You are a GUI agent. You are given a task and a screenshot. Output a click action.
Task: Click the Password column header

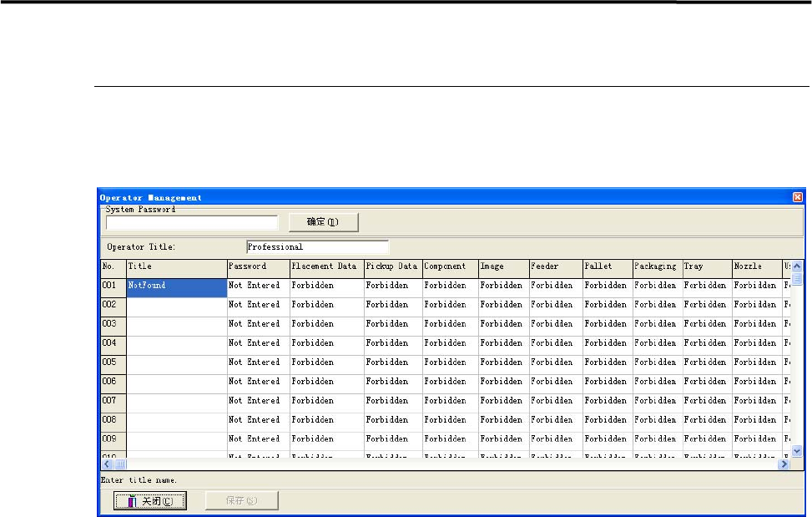coord(257,266)
